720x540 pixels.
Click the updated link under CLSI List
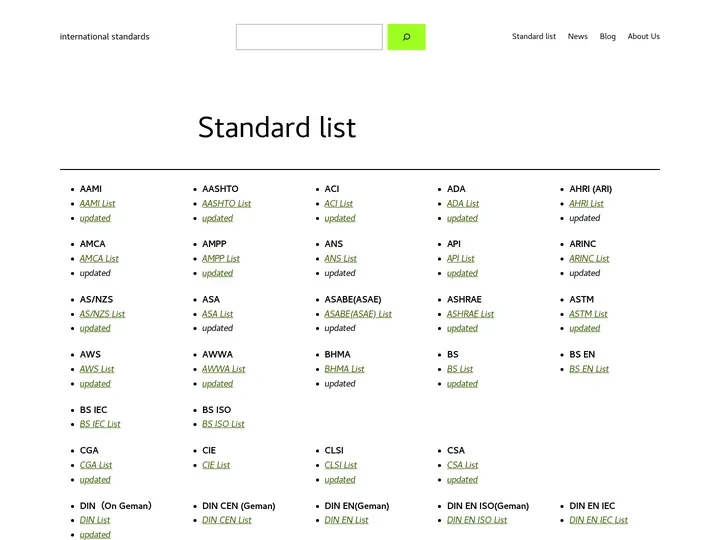click(340, 480)
